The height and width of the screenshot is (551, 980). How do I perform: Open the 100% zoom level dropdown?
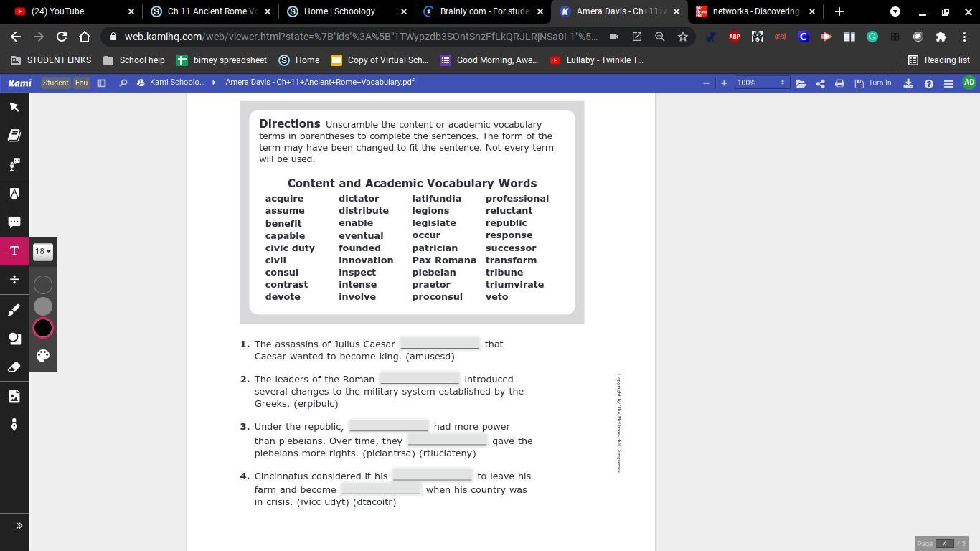[761, 83]
